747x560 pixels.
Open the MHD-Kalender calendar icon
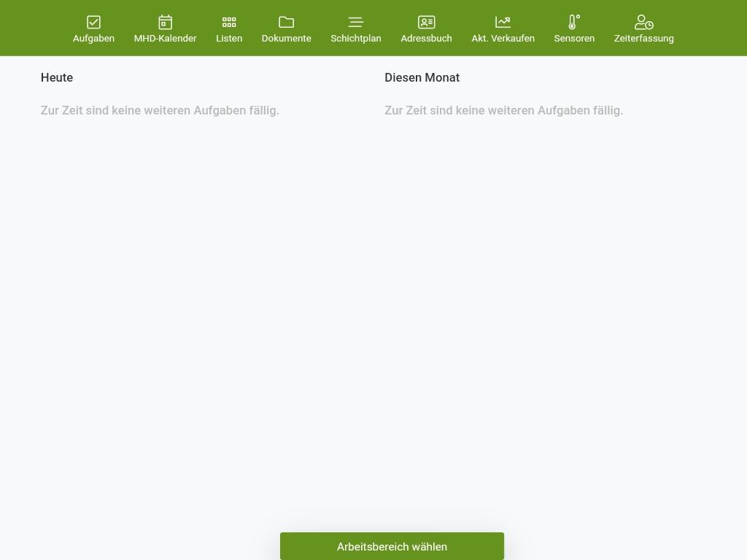point(166,22)
